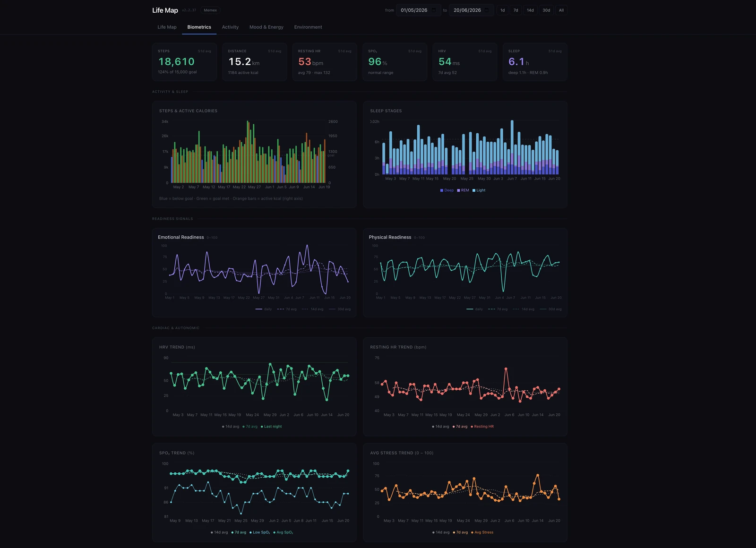
Task: Select the 14d range button in the header
Action: pyautogui.click(x=530, y=10)
